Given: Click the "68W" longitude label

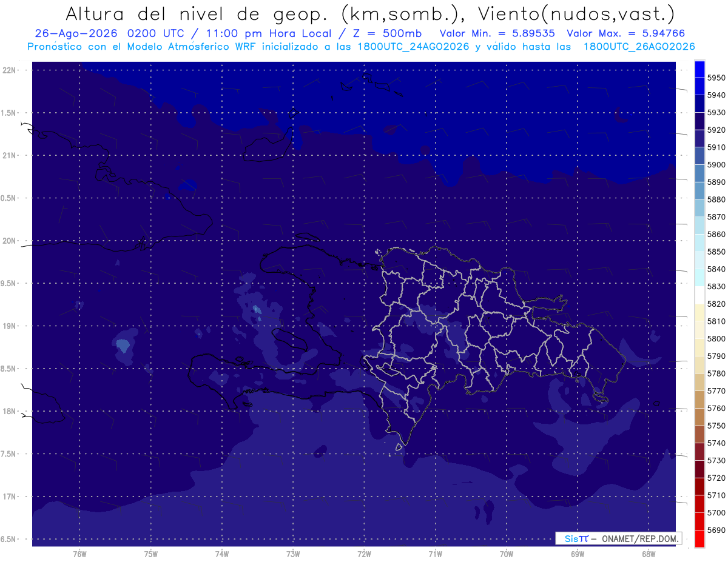Looking at the screenshot, I should (x=648, y=554).
